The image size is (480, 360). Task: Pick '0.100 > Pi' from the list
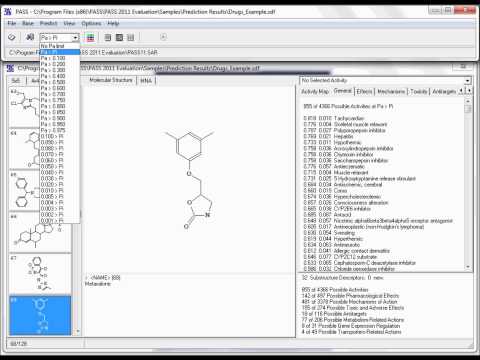click(x=60, y=136)
